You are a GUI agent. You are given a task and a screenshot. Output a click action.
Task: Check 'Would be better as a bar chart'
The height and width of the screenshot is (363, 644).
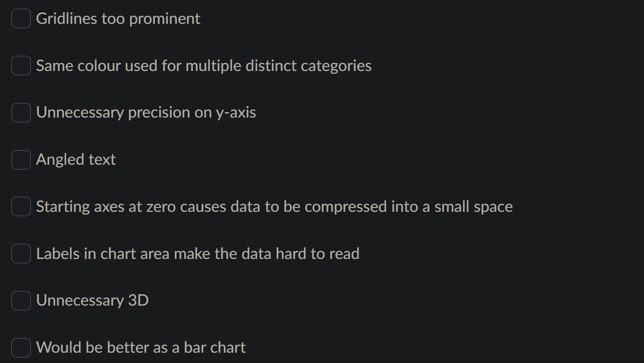click(x=21, y=347)
